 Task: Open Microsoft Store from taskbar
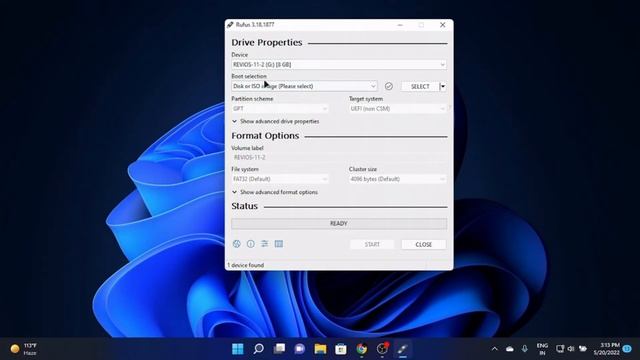point(341,349)
